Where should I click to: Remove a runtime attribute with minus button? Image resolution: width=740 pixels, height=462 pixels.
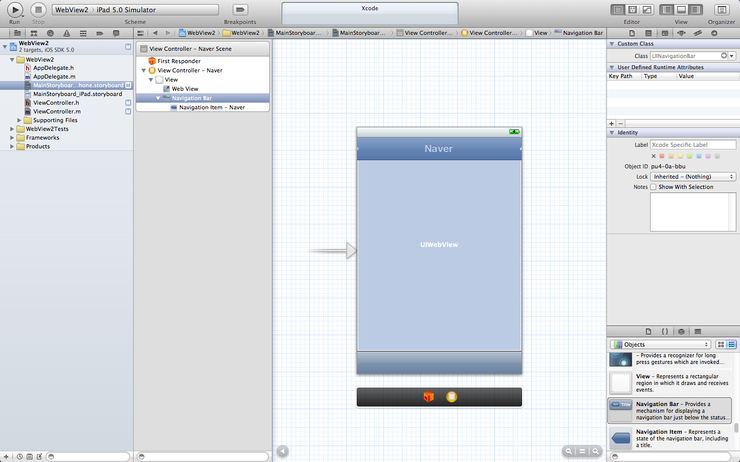621,124
